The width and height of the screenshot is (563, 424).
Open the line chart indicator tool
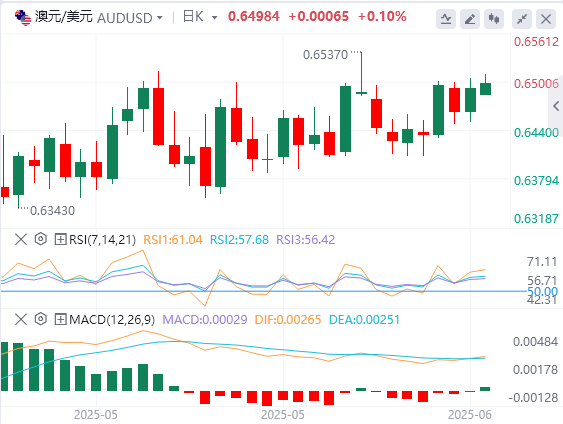click(446, 19)
